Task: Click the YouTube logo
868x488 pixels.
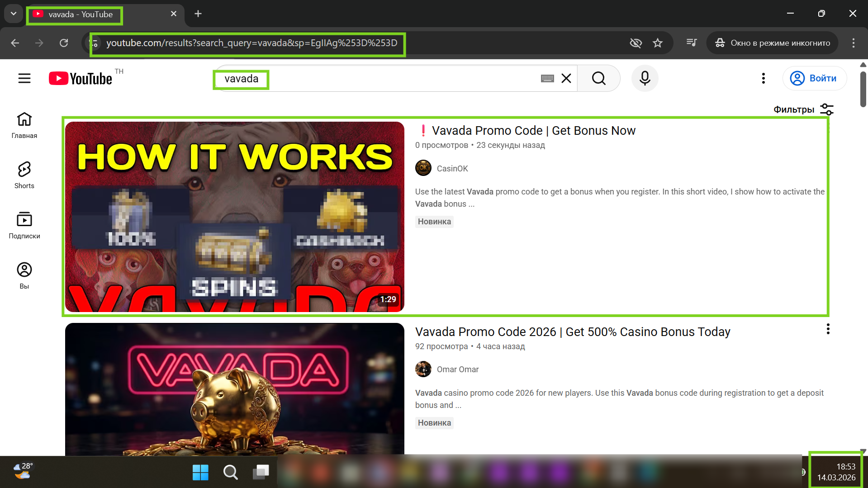Action: (81, 79)
